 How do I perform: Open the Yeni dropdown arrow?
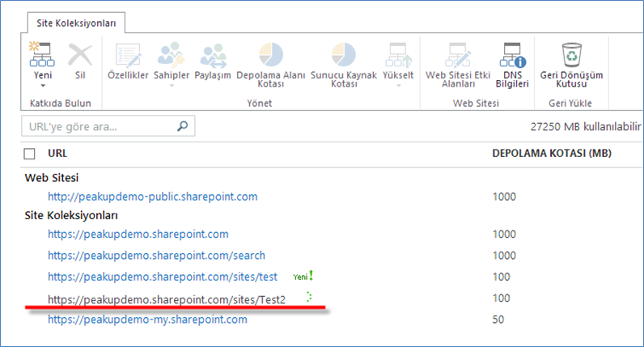pyautogui.click(x=43, y=86)
